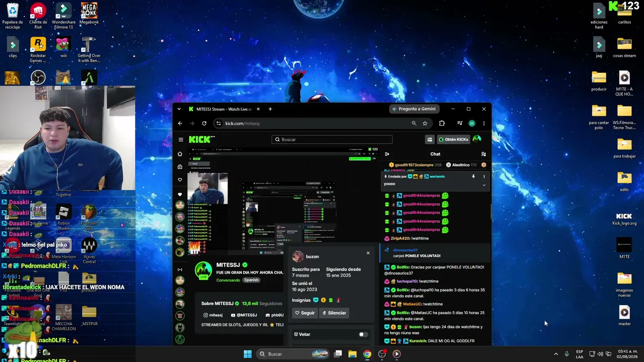Open the @MITESSJ YouTube link
Viewport: 644px width, 362px height.
tap(244, 315)
